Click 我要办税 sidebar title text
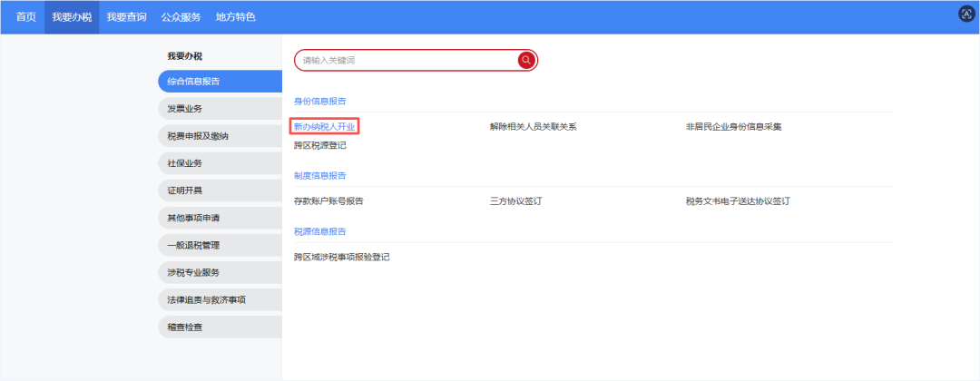Screen dimensions: 980x381 coord(185,56)
